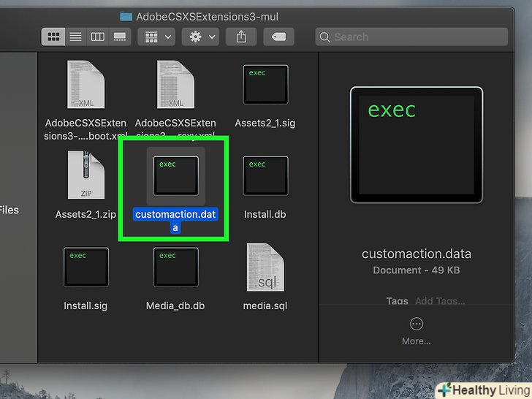
Task: Click the More... button in preview pane
Action: pos(417,331)
